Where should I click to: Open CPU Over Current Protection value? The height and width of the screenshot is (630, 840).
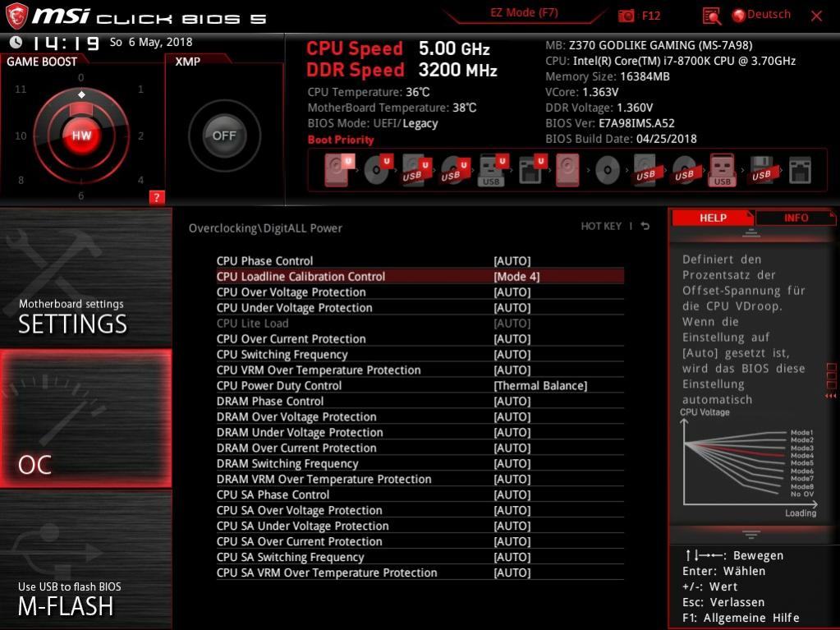[512, 338]
